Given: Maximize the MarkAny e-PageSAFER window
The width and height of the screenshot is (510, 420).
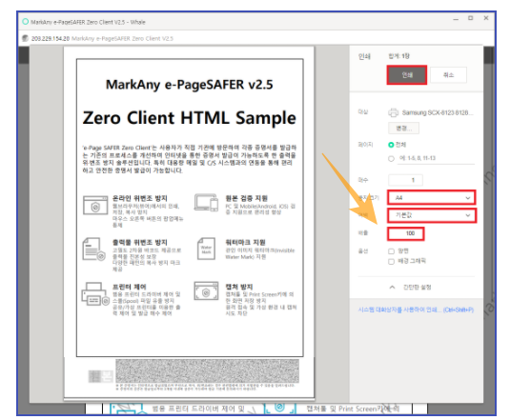Looking at the screenshot, I should pos(470,18).
